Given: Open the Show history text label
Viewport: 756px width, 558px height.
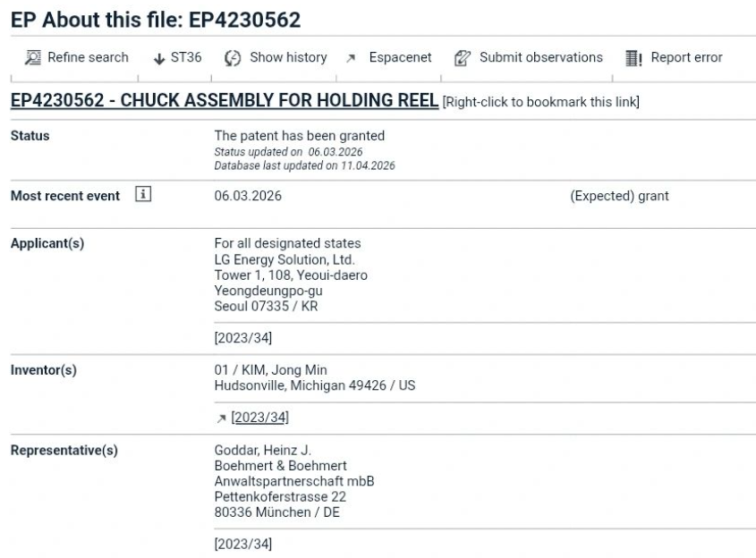Looking at the screenshot, I should coord(288,58).
